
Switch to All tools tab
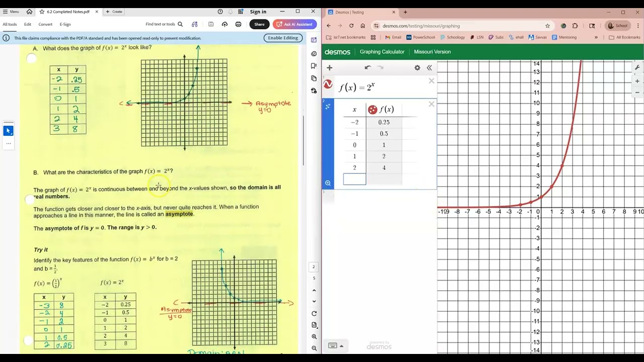click(x=10, y=24)
